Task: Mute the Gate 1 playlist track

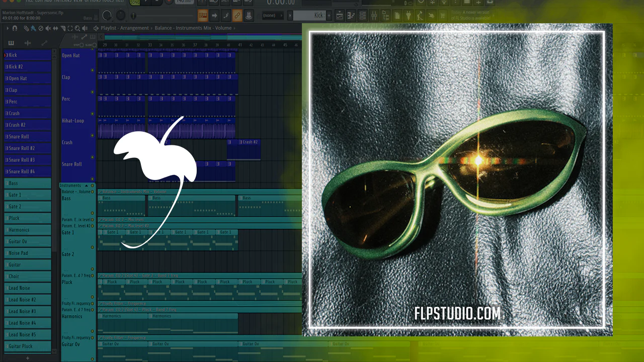Action: pos(93,247)
